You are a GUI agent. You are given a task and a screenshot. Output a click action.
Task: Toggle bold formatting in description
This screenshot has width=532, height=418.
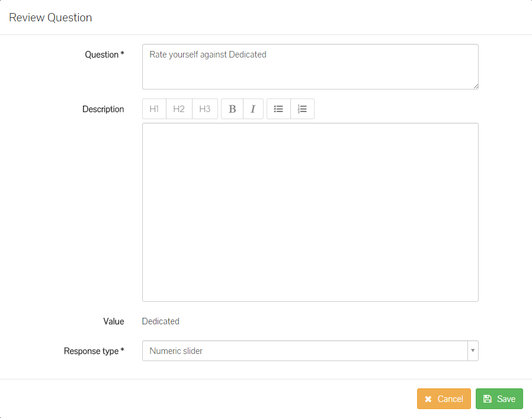pos(232,109)
